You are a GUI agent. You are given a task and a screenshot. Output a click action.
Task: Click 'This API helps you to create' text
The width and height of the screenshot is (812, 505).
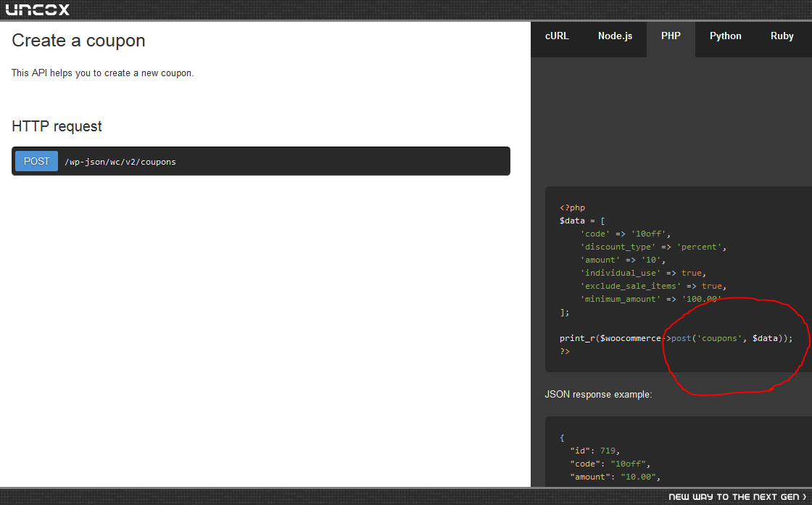pyautogui.click(x=102, y=73)
